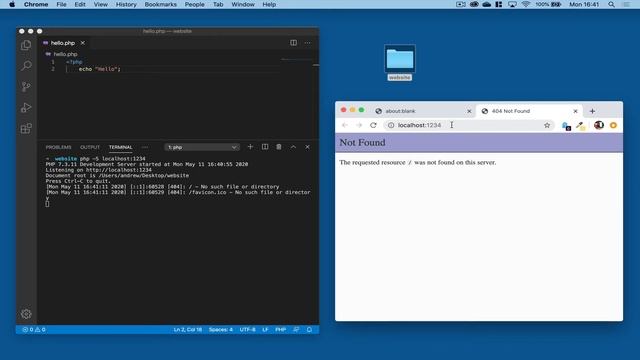Select the hello.php editor tab

pos(64,42)
